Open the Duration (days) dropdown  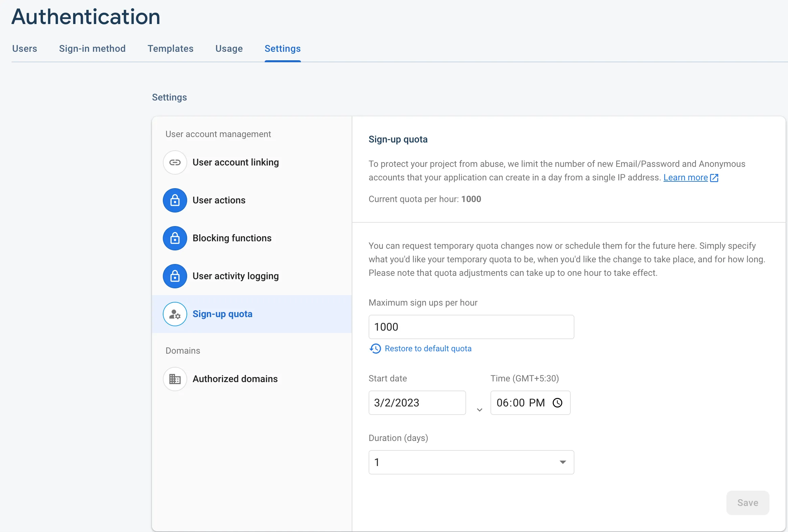point(470,463)
